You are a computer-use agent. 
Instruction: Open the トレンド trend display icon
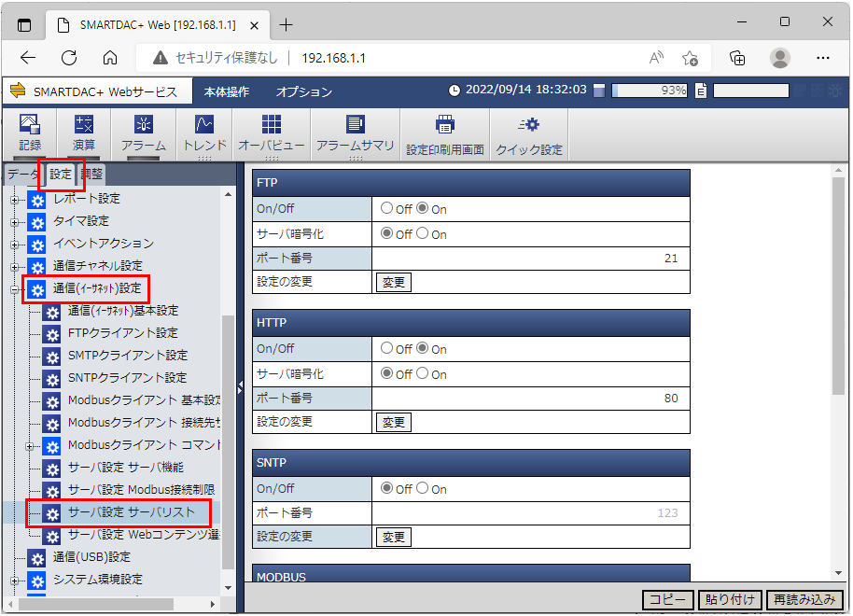tap(204, 133)
